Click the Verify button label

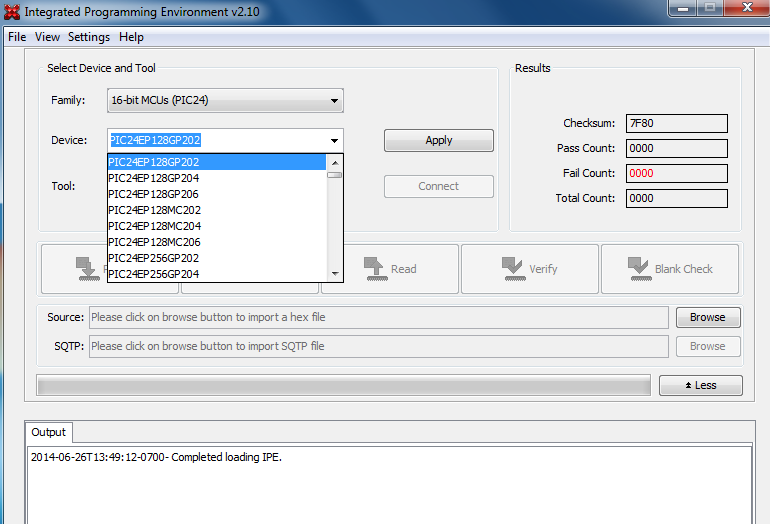pyautogui.click(x=543, y=269)
